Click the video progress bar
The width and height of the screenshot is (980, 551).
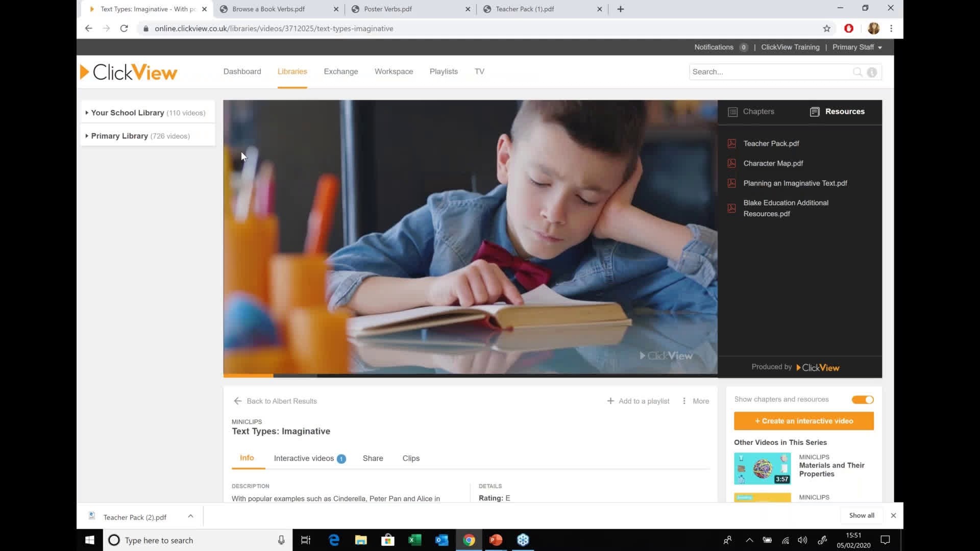pyautogui.click(x=470, y=375)
